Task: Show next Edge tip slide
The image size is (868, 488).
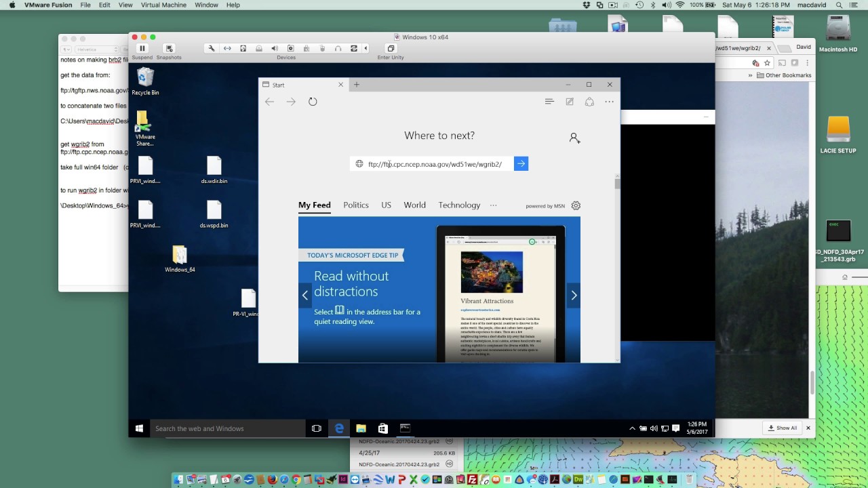Action: click(574, 295)
